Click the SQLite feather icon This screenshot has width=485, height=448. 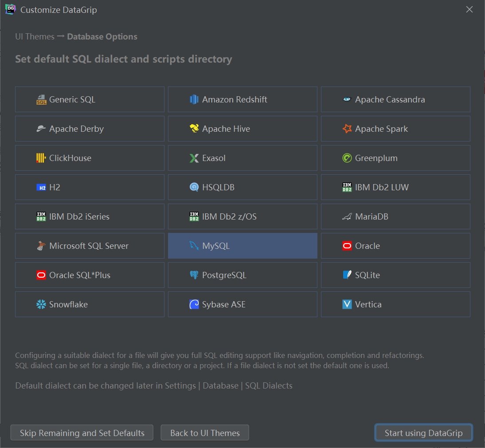click(x=347, y=275)
